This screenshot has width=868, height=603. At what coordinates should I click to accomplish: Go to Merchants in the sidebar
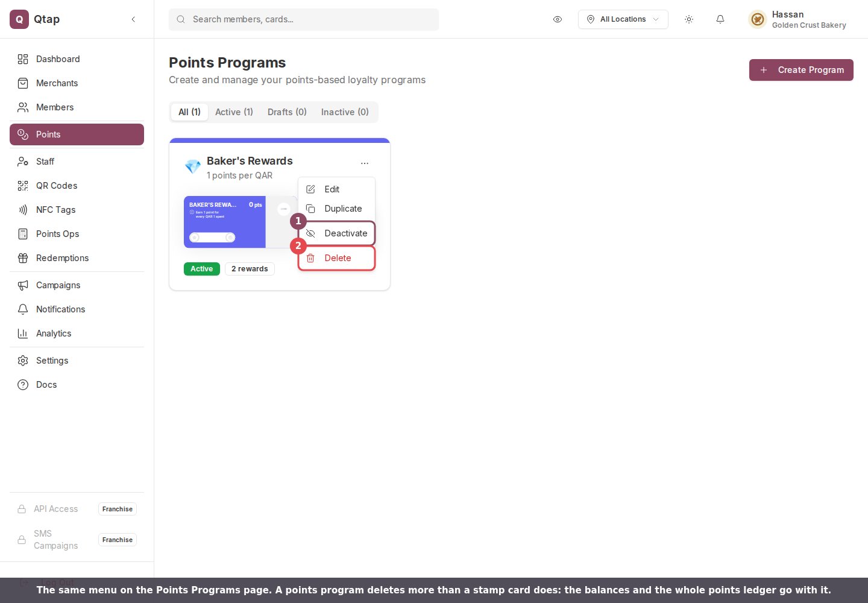click(77, 83)
